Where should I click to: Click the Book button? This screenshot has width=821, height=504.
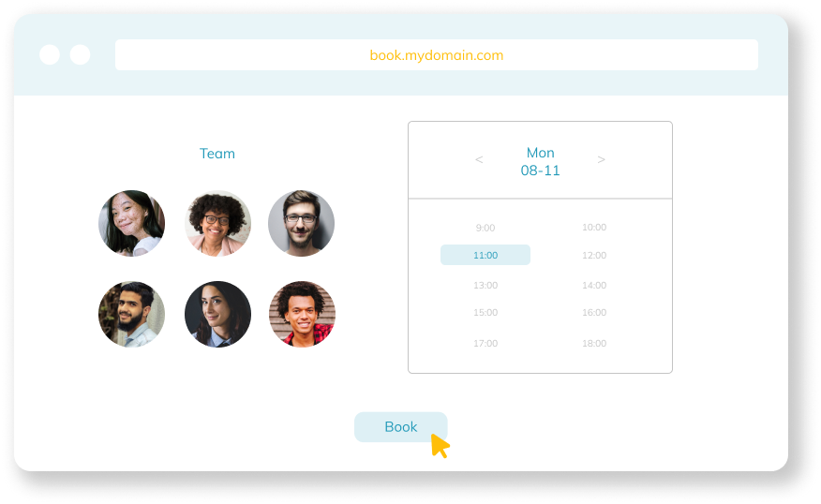coord(400,427)
